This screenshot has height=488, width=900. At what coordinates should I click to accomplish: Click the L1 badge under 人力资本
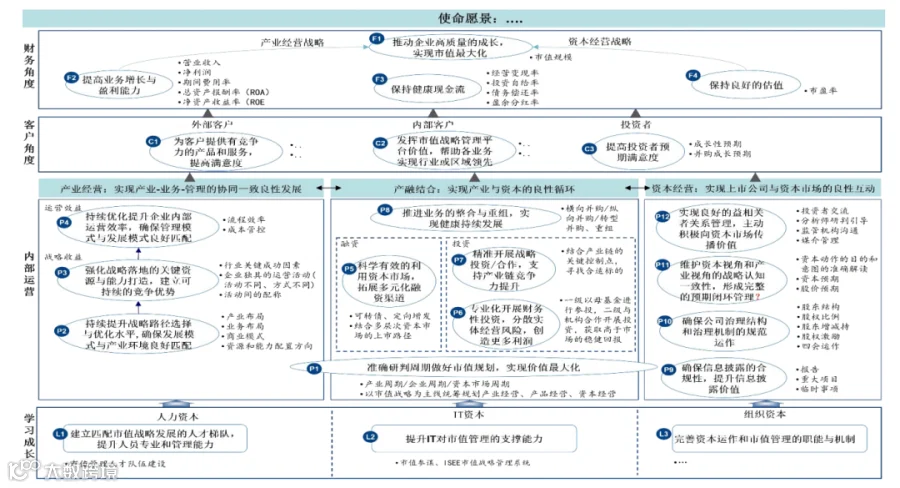(60, 434)
